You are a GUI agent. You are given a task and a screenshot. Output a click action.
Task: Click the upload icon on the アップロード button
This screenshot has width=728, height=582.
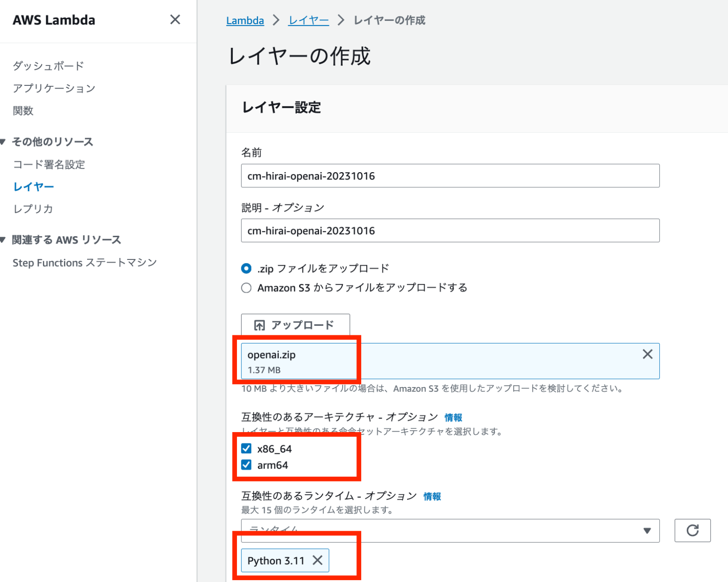click(259, 325)
